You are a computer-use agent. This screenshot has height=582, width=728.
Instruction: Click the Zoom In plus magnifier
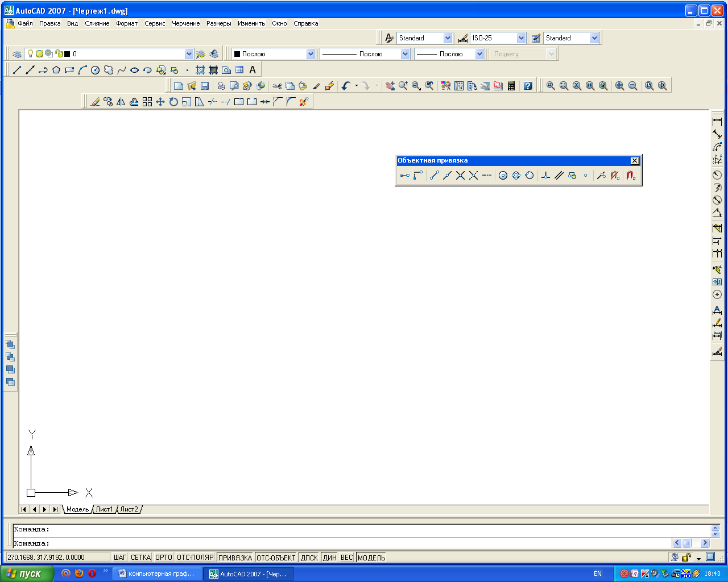click(x=620, y=86)
